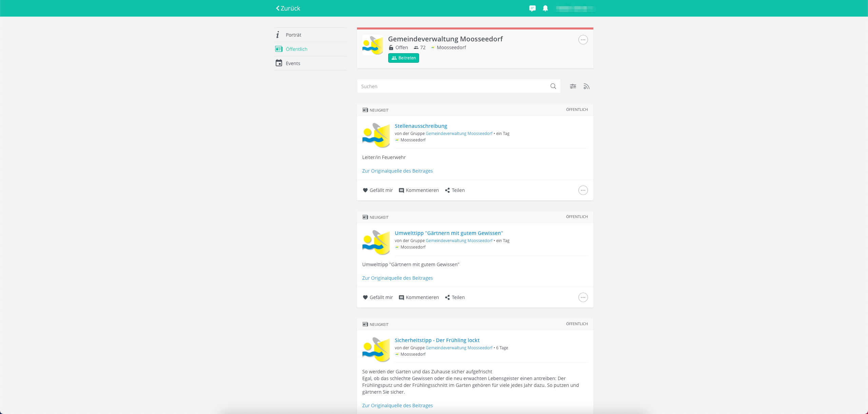Click ÖFFENTLICH label on Umwelttipp card

pyautogui.click(x=577, y=217)
